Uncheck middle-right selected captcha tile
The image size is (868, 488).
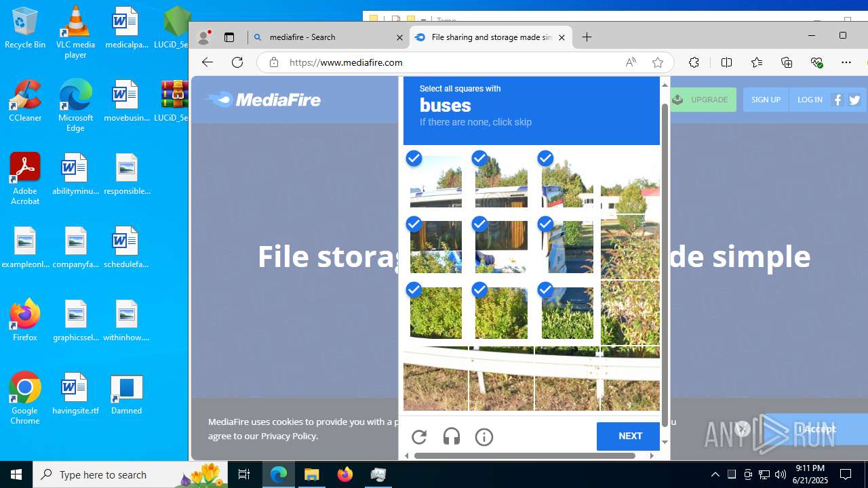click(x=567, y=247)
